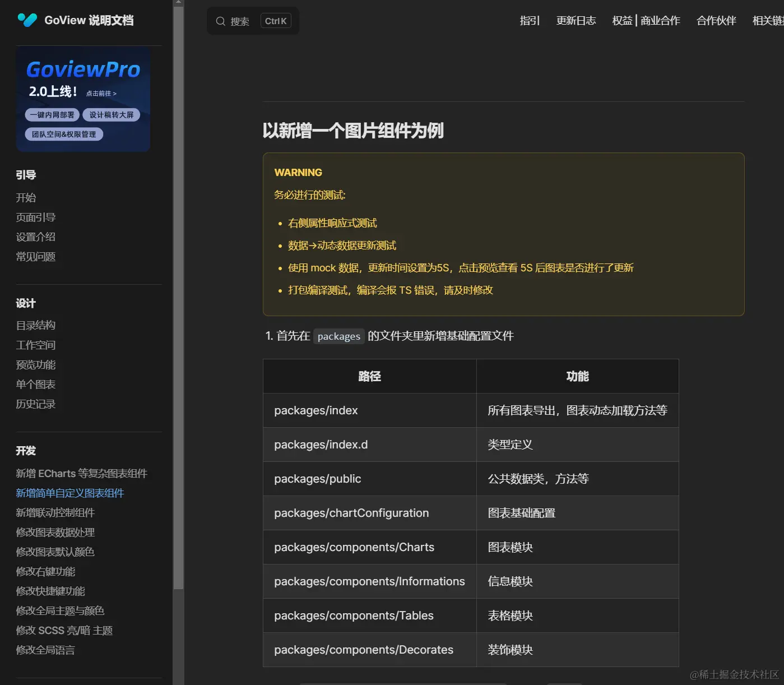Open the 更新日志 nav item
The height and width of the screenshot is (685, 784).
click(x=576, y=21)
